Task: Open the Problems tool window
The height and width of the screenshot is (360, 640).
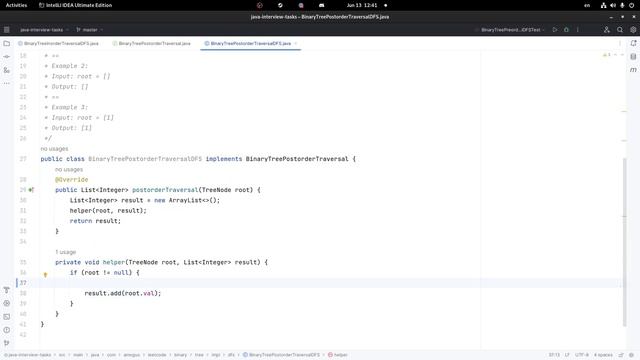Action: (x=7, y=330)
